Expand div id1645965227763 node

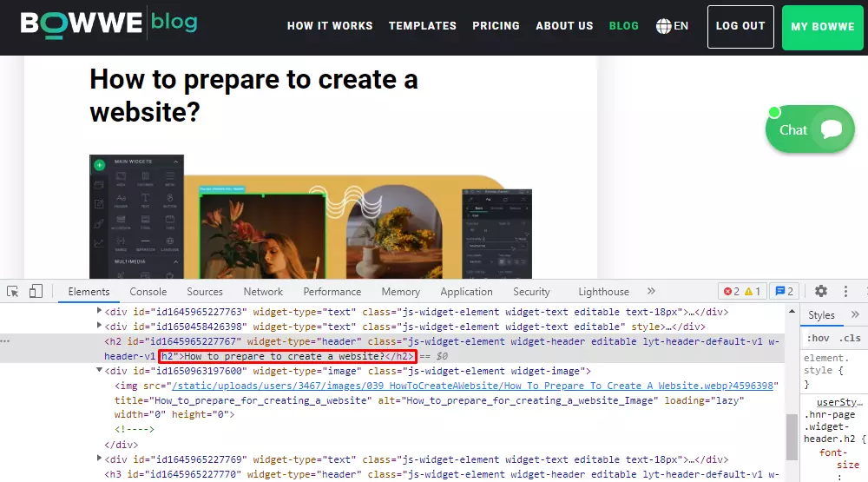coord(99,311)
